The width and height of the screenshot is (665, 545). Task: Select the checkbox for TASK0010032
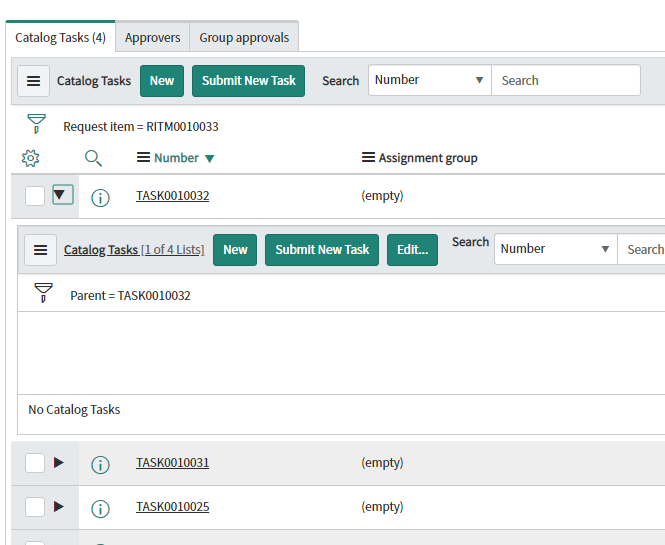[x=35, y=196]
